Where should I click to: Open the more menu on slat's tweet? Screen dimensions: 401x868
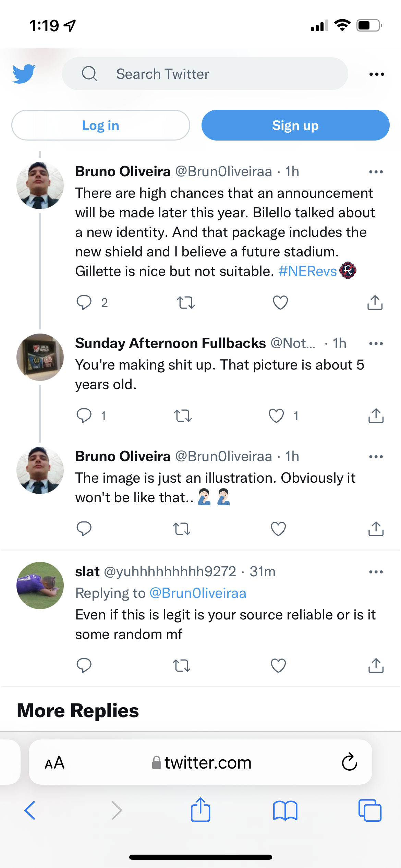click(376, 571)
